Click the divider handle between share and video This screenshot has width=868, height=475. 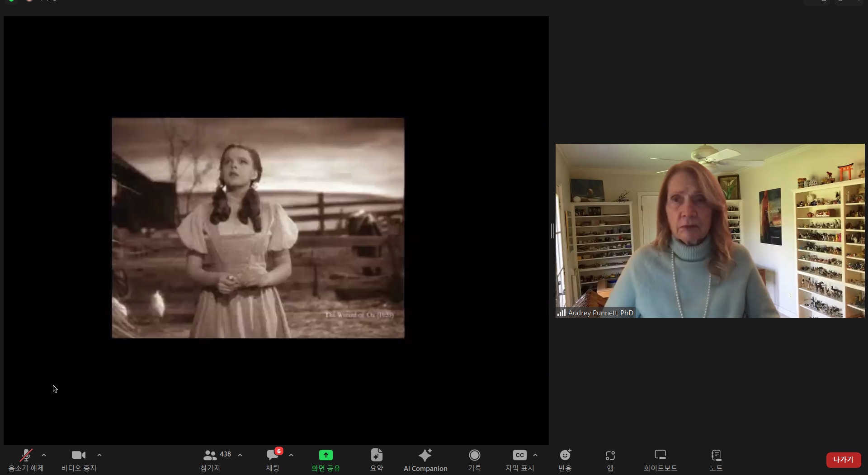click(552, 231)
